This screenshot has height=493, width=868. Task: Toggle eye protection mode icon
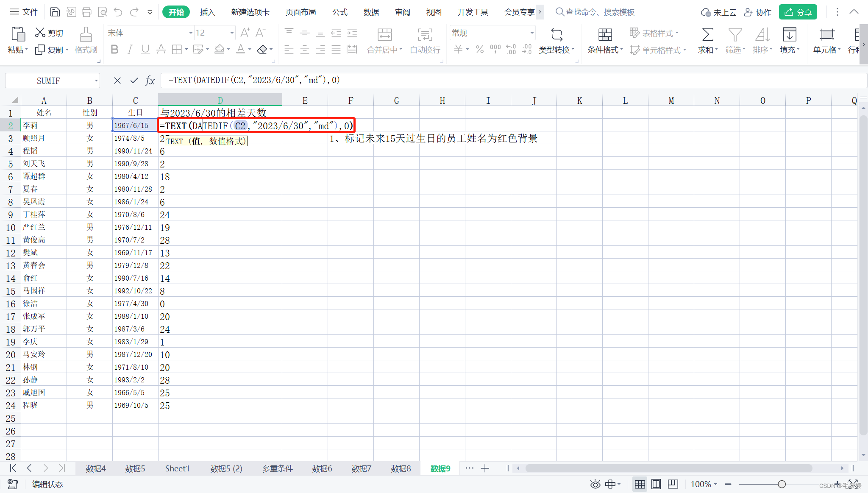595,484
